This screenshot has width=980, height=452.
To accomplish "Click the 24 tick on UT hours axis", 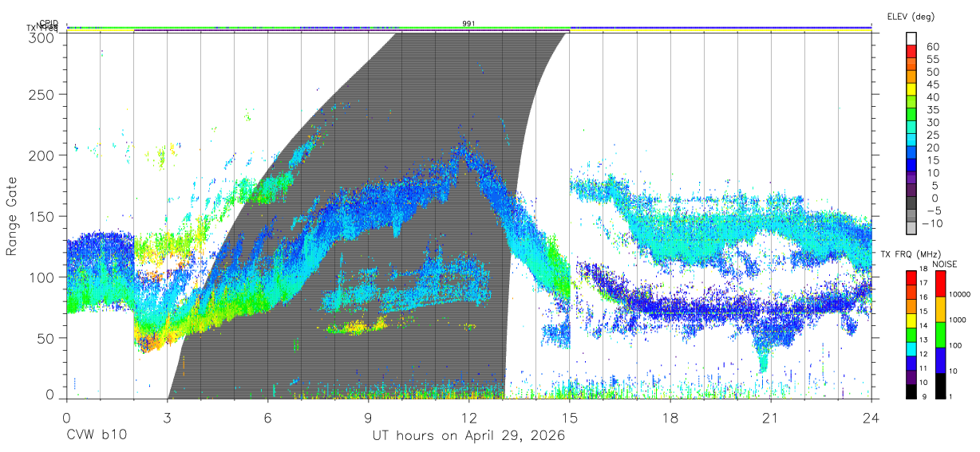I will coord(871,417).
